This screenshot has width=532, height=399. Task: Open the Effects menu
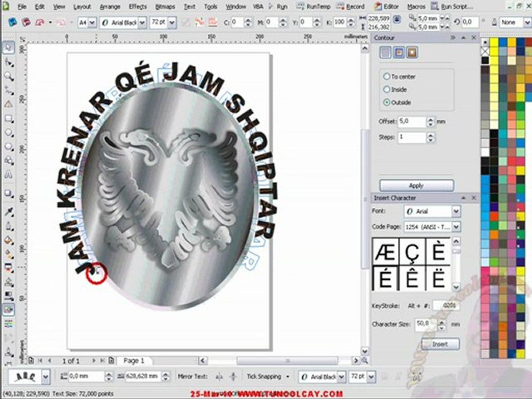(x=137, y=7)
